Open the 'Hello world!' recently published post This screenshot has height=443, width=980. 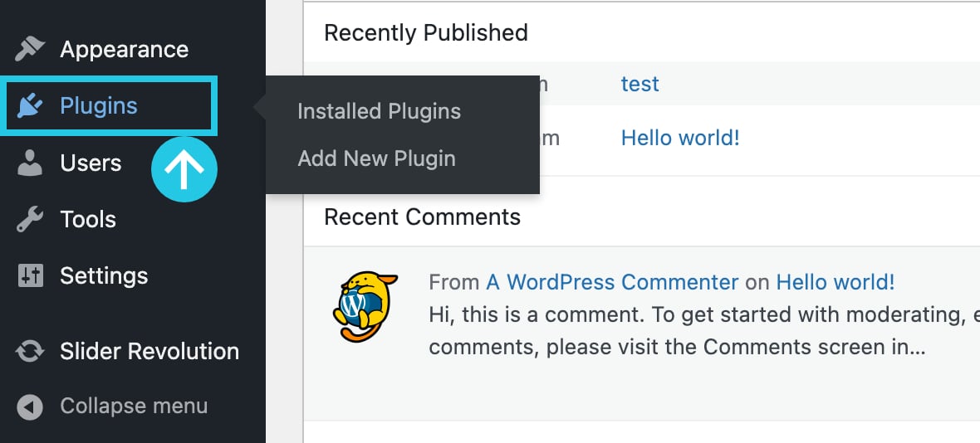680,138
